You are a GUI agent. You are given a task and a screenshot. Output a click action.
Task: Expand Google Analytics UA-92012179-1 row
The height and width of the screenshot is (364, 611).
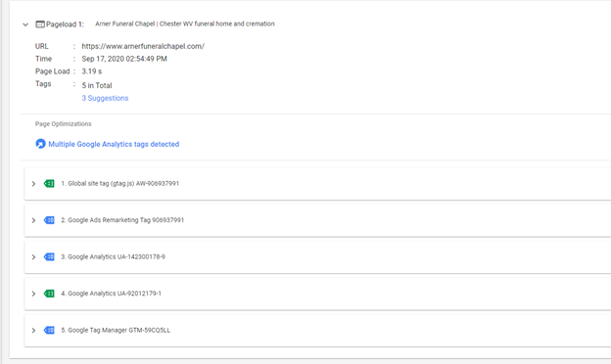[x=33, y=294]
